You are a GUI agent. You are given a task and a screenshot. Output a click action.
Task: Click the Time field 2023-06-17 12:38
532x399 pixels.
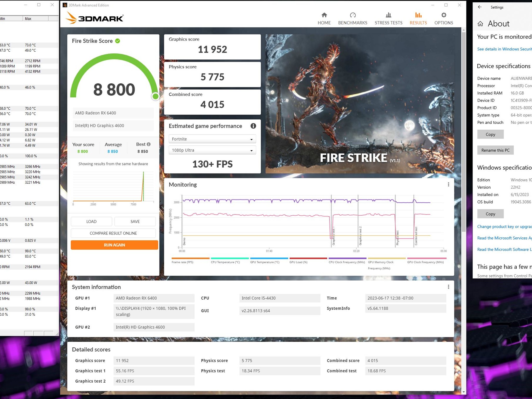(405, 298)
